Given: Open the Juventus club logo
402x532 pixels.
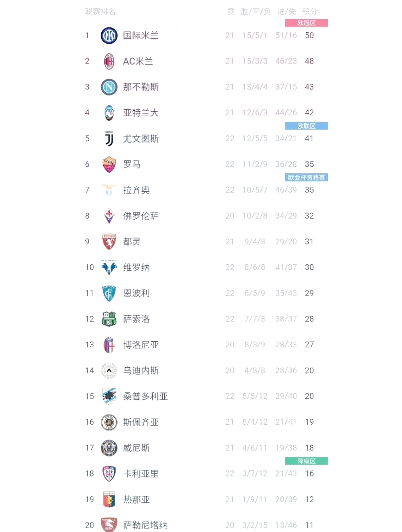Looking at the screenshot, I should [x=109, y=139].
